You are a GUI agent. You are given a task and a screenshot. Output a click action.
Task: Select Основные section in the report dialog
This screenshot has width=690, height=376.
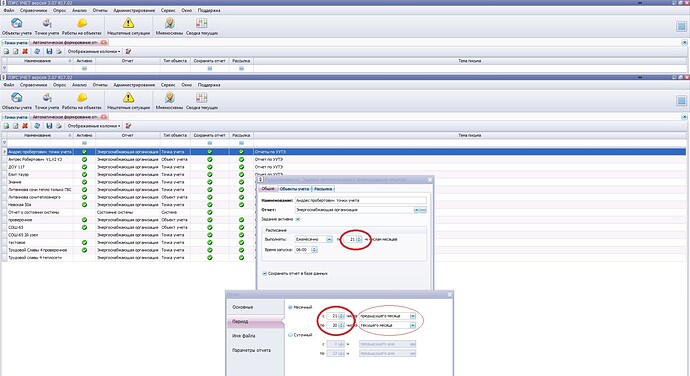click(256, 307)
